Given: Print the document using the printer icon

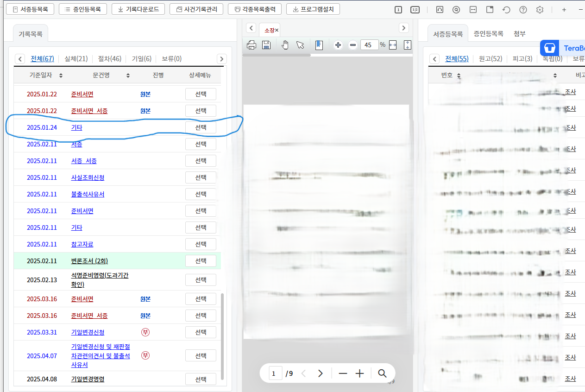Looking at the screenshot, I should (x=252, y=44).
